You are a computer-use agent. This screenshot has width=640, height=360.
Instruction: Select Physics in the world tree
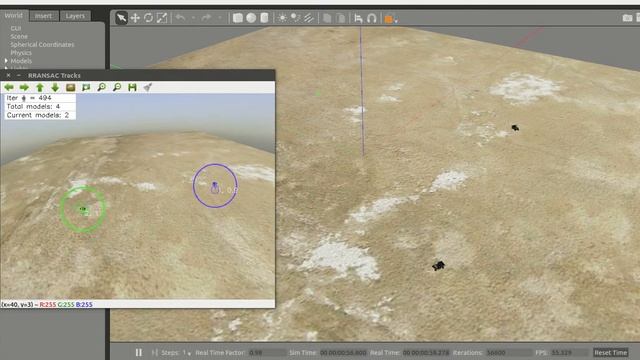tap(21, 53)
